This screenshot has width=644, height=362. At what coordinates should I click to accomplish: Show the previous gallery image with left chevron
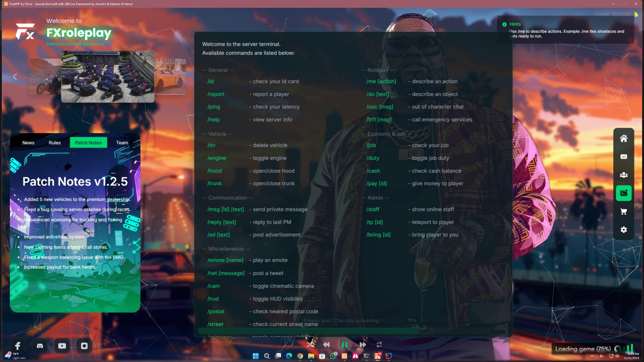(x=15, y=77)
